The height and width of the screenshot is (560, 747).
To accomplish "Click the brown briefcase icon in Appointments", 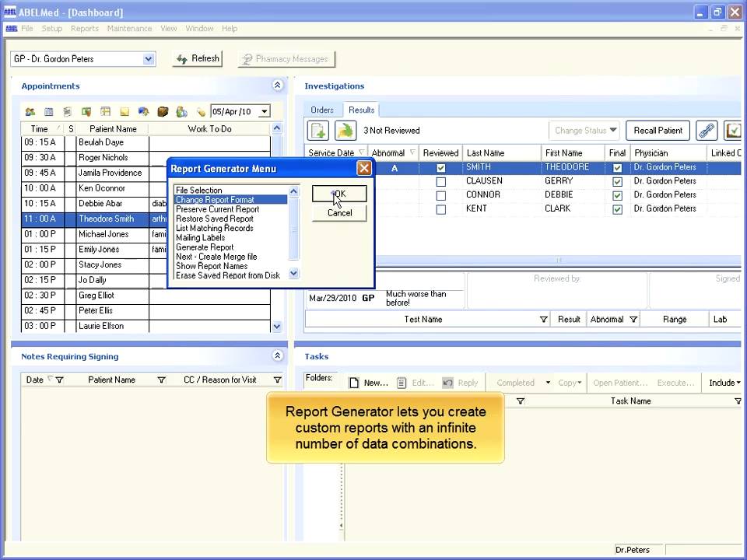I will 163,112.
